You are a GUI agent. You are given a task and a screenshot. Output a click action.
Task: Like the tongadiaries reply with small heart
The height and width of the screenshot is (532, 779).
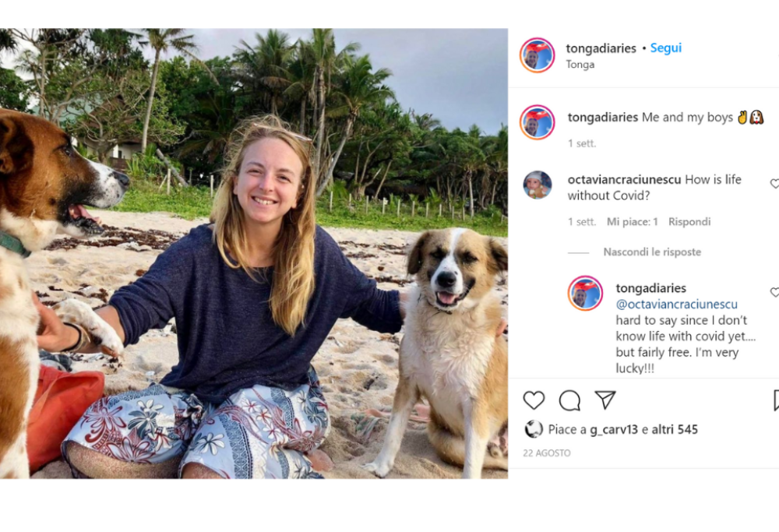coord(774,292)
